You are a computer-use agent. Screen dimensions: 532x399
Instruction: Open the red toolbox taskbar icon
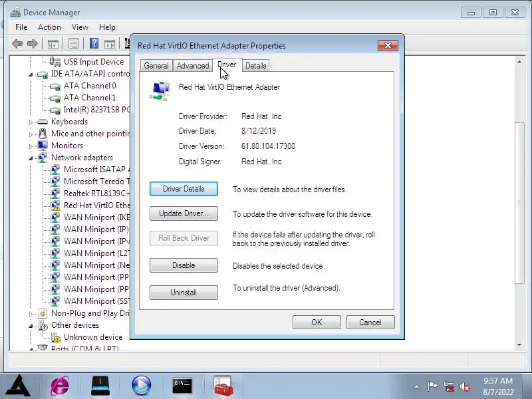pyautogui.click(x=223, y=386)
